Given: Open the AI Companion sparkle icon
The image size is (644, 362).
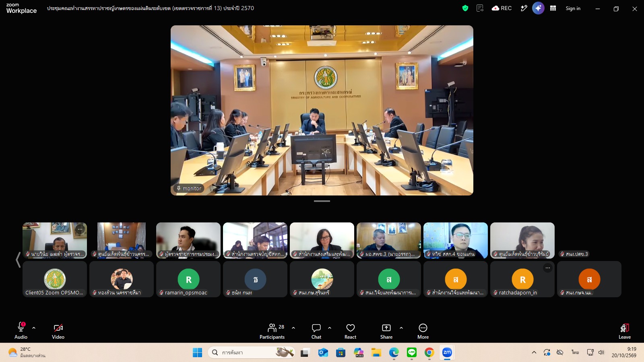Looking at the screenshot, I should click(x=538, y=8).
